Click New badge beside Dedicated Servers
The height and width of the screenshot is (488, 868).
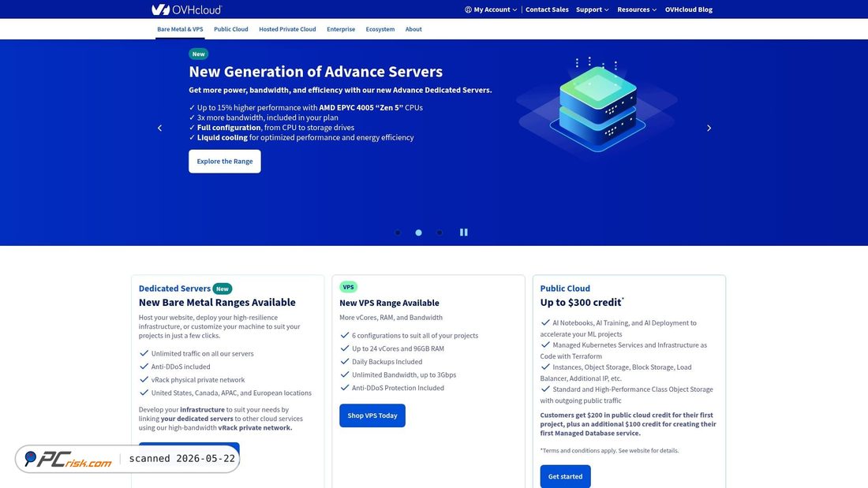tap(222, 289)
